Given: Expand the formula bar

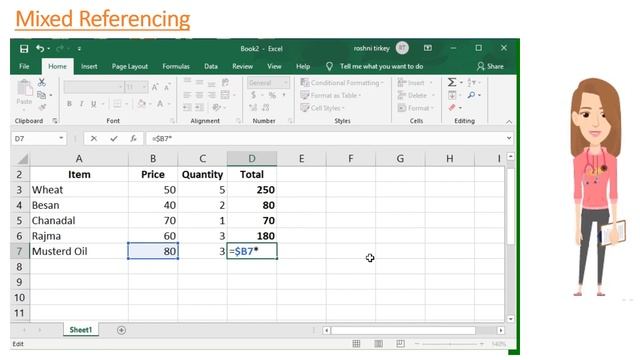Looking at the screenshot, I should click(x=509, y=138).
